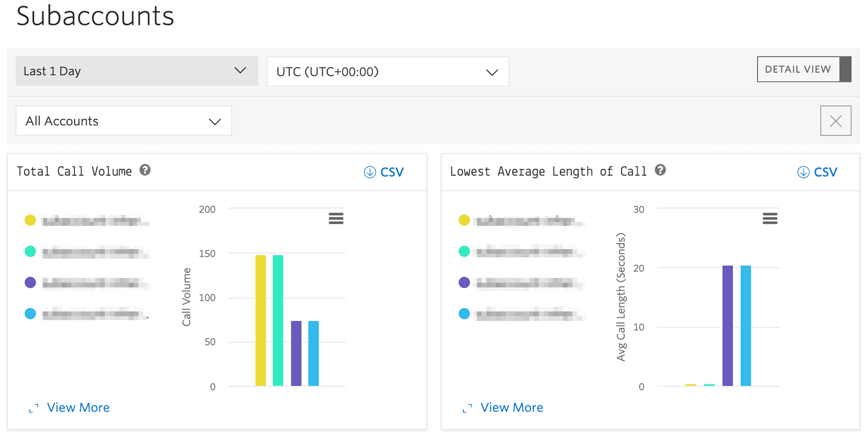Click View More under Lowest Average Length
The width and height of the screenshot is (868, 436).
point(512,408)
